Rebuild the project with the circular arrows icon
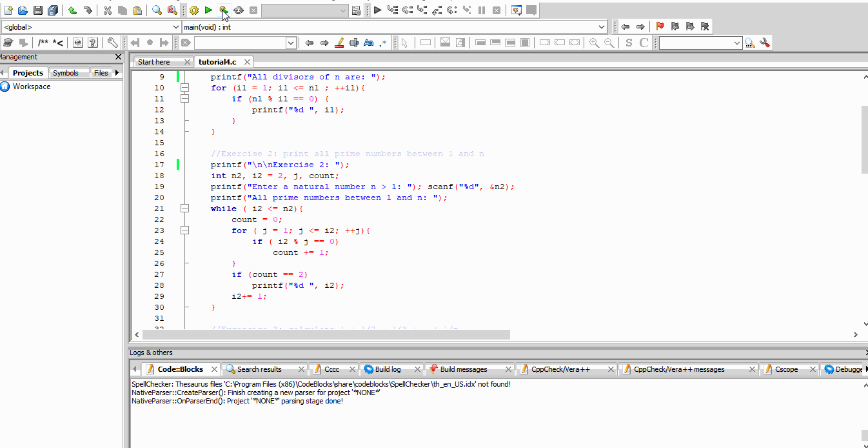The width and height of the screenshot is (868, 448). 237,10
